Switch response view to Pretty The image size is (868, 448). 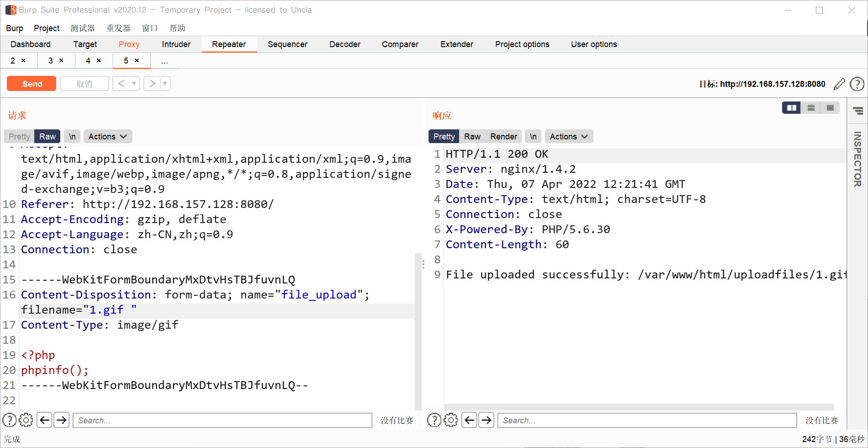click(x=444, y=136)
